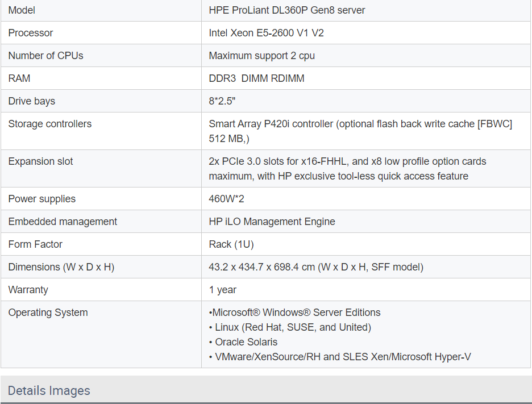Click the '1 year' warranty value
The height and width of the screenshot is (404, 532).
click(x=223, y=290)
